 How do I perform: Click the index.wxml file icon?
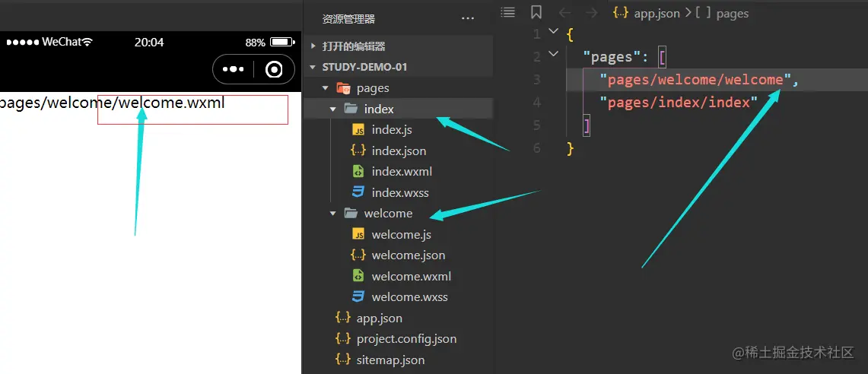(358, 172)
